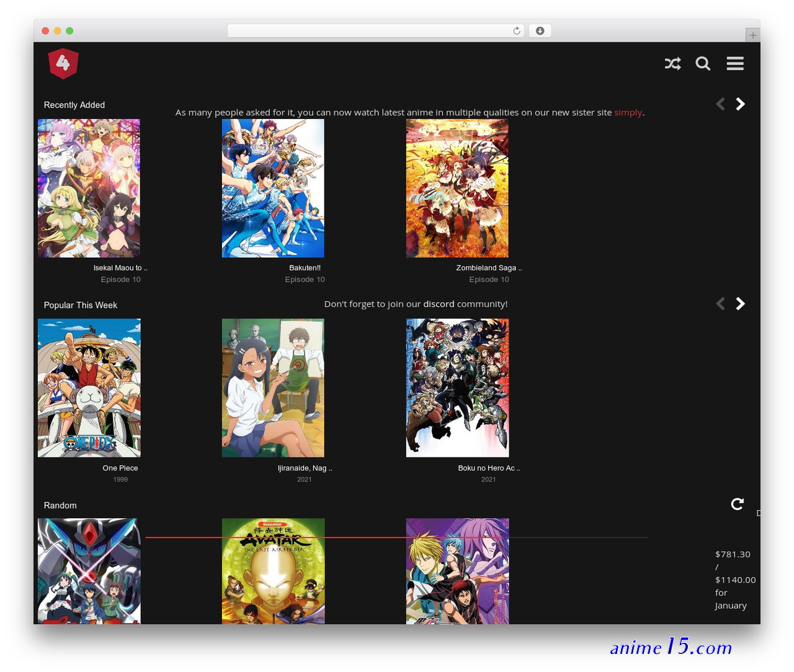The height and width of the screenshot is (672, 794).
Task: Click the 'Popular This Week' section heading
Action: tap(81, 305)
